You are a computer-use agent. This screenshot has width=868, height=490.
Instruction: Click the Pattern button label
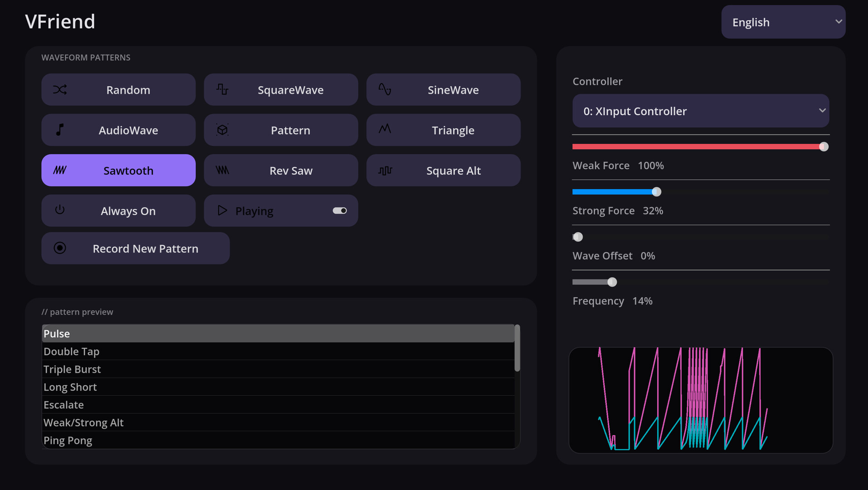click(291, 130)
